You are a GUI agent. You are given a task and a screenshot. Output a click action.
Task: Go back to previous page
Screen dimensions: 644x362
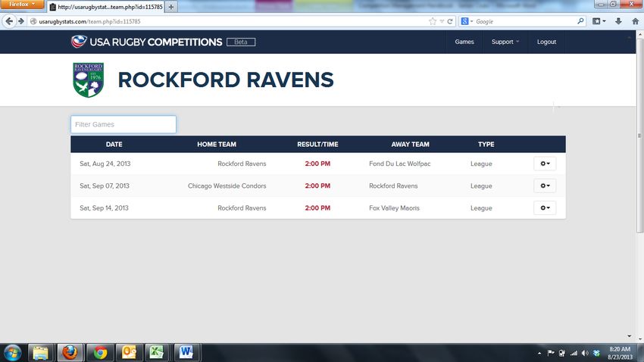coord(9,21)
